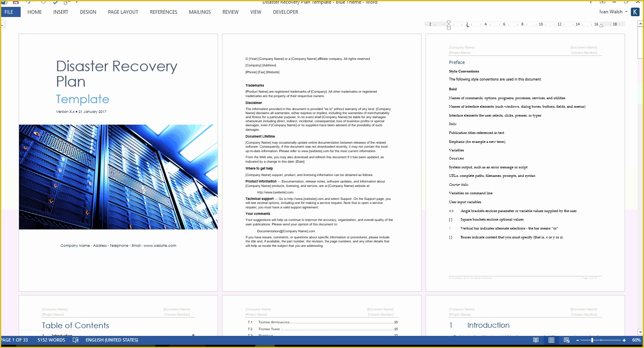
Task: Click the Preface heading
Action: pyautogui.click(x=457, y=62)
